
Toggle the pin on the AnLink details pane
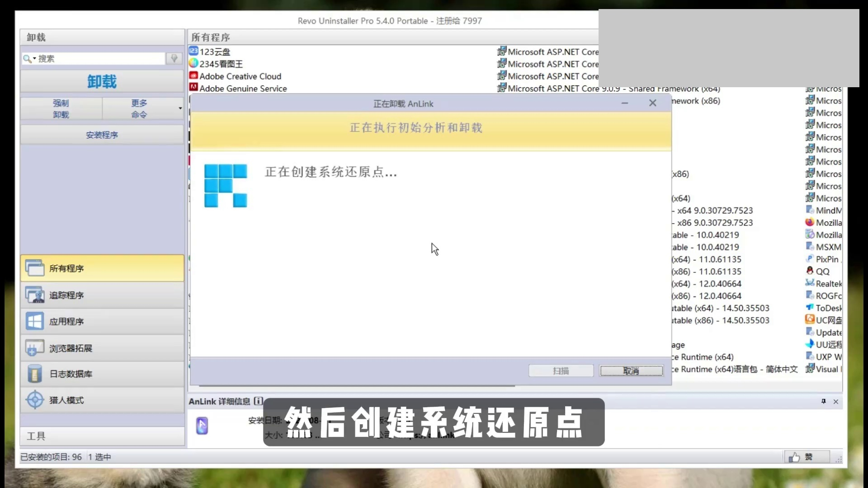824,401
